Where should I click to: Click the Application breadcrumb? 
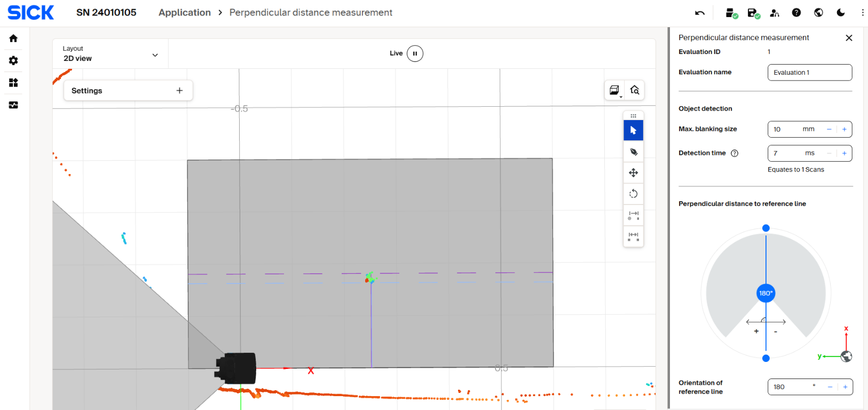click(185, 13)
